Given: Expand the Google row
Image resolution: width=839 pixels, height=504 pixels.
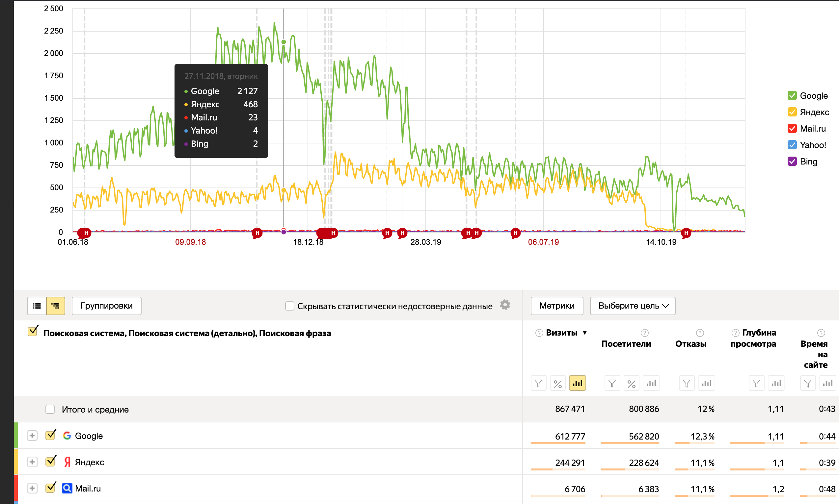Looking at the screenshot, I should click(x=32, y=436).
